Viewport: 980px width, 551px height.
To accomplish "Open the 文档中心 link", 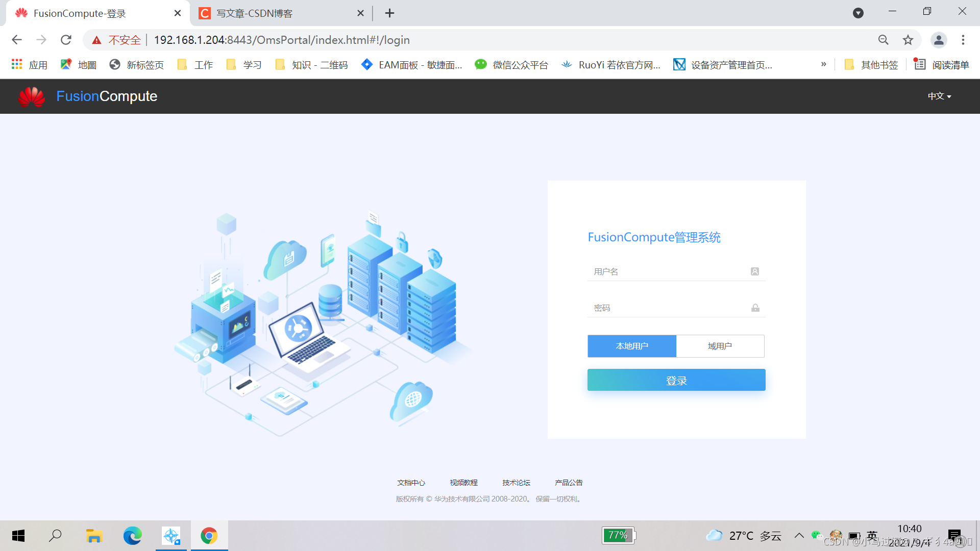I will coord(411,482).
